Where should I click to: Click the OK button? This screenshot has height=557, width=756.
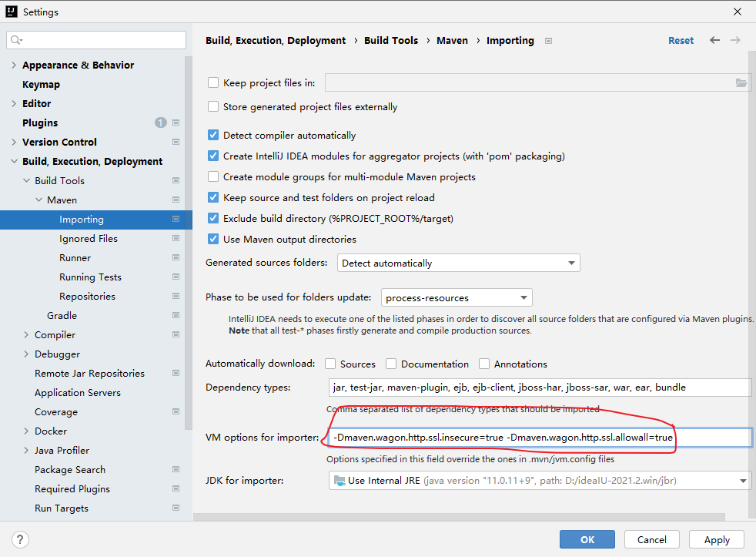pos(587,539)
